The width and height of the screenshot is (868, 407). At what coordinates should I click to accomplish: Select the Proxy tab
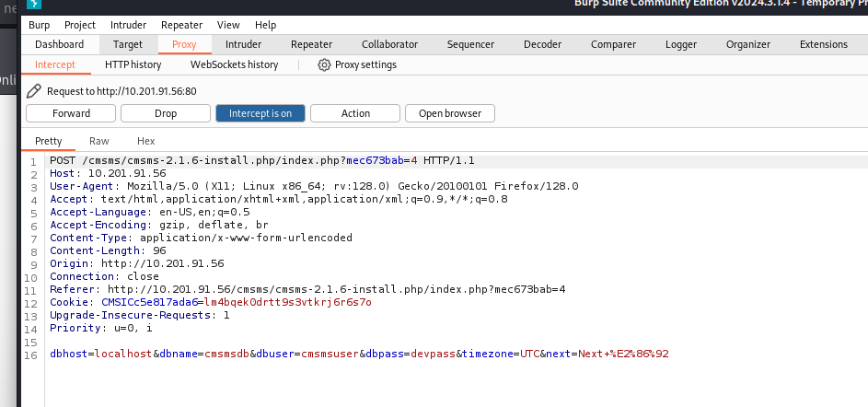click(184, 44)
